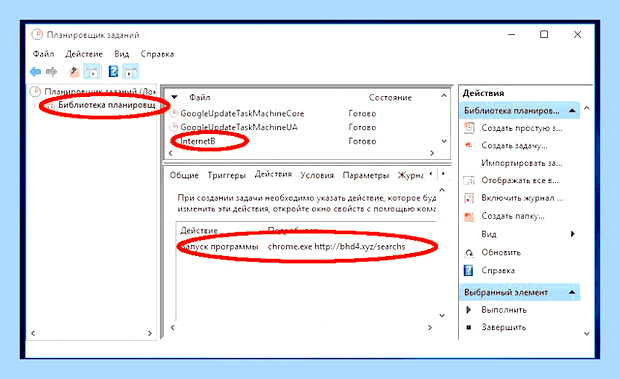Click the Состояние column header
The image size is (620, 379).
tap(390, 98)
